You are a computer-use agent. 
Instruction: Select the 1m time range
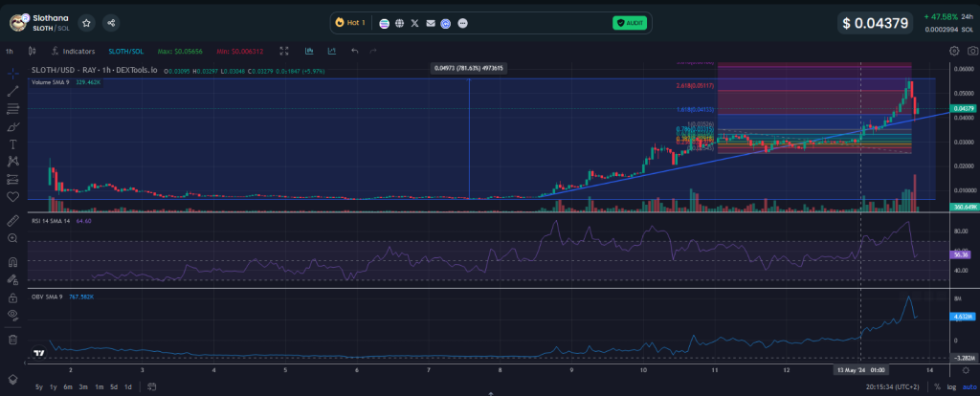99,386
